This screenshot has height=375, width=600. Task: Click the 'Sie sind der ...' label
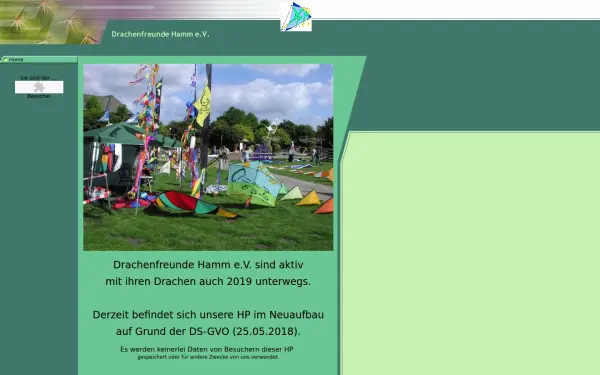(39, 78)
